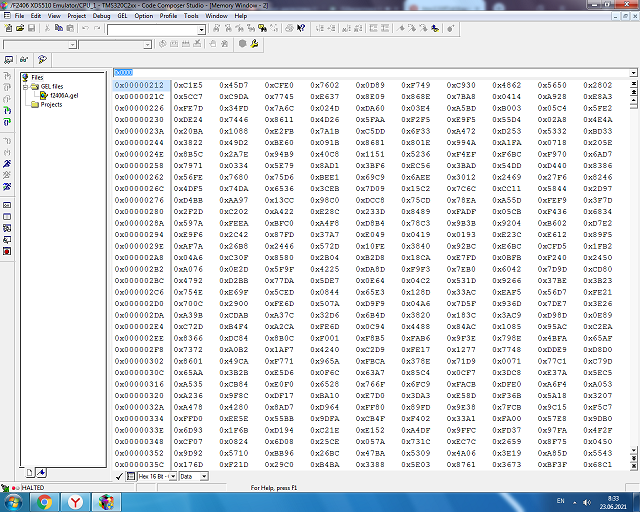640x512 pixels.
Task: Click the memory window properties icon
Action: coord(131,476)
